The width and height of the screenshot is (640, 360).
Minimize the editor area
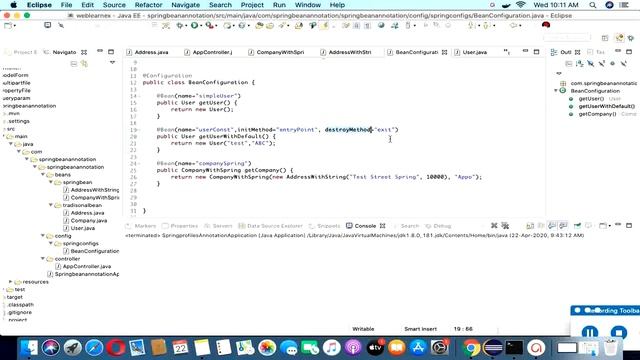(525, 51)
